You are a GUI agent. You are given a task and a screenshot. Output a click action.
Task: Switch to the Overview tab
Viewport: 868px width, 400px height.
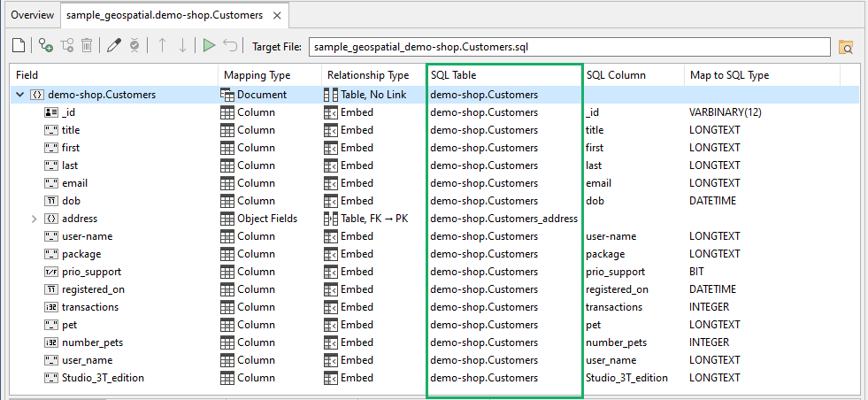point(32,15)
